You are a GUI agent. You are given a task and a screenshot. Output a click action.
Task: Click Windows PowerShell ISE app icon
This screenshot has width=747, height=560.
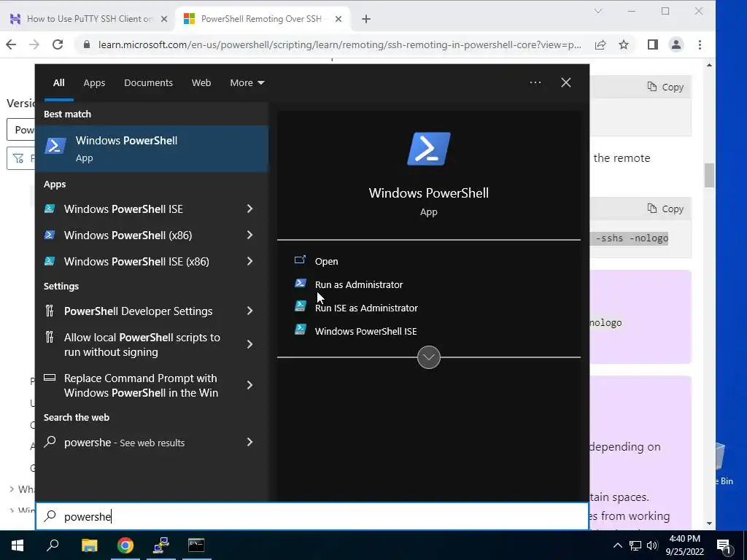(50, 209)
